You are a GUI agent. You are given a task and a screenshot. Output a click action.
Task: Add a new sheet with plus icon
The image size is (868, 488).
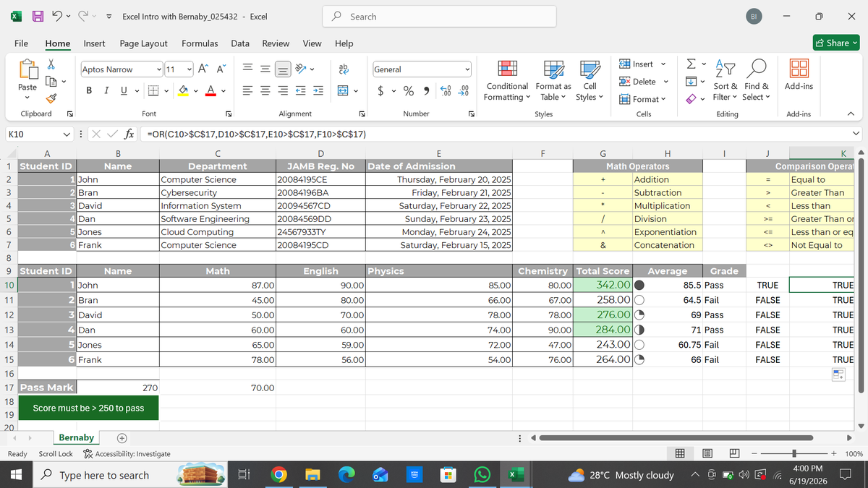point(122,438)
